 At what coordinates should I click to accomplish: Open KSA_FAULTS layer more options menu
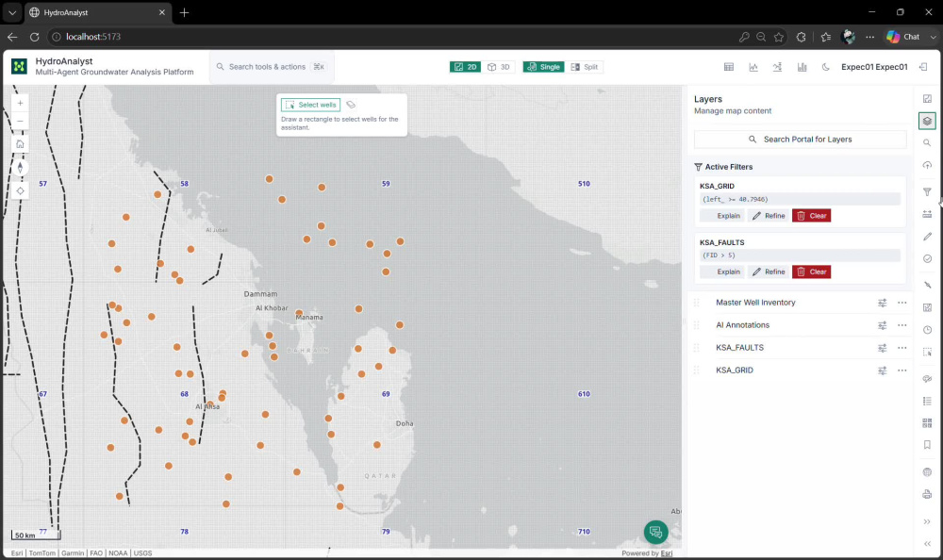click(x=902, y=348)
